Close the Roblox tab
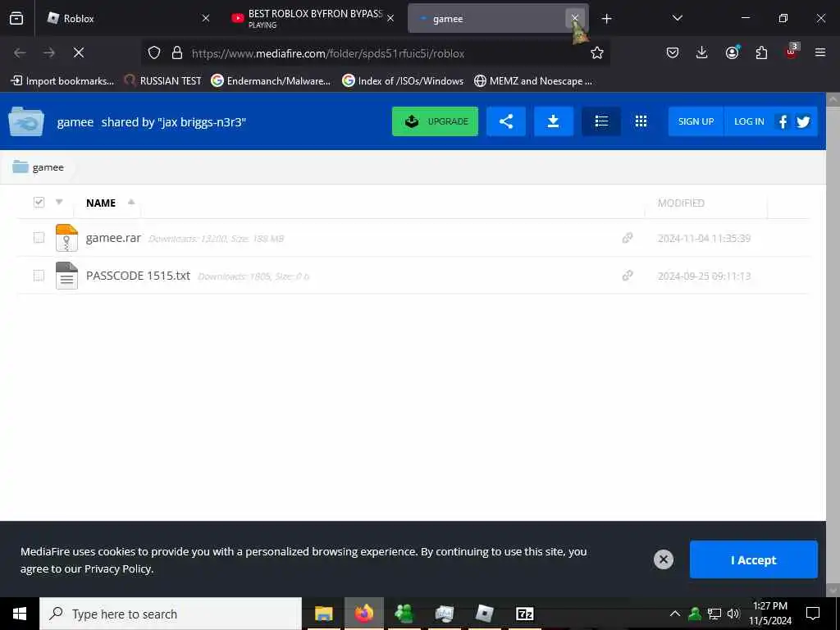 [x=206, y=18]
